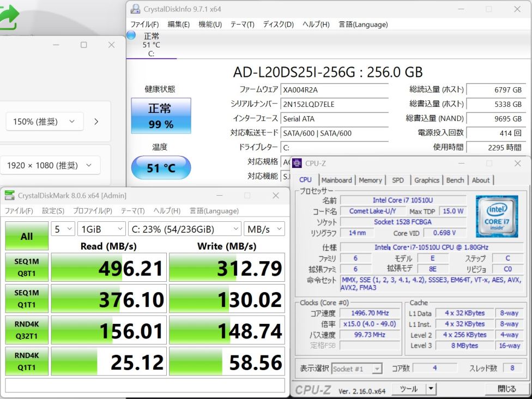Viewport: 532px width, 399px height.
Task: Click the CPU-Z app icon in title bar
Action: [297, 163]
